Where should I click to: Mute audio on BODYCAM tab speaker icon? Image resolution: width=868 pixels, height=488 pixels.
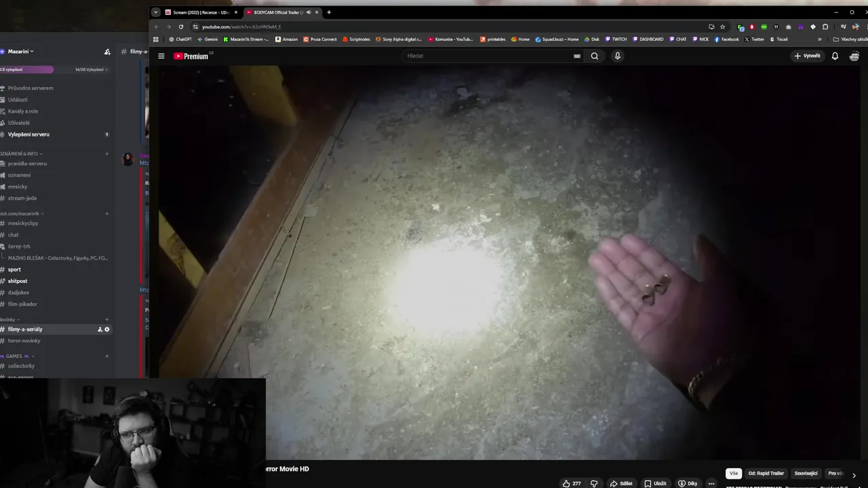[309, 12]
